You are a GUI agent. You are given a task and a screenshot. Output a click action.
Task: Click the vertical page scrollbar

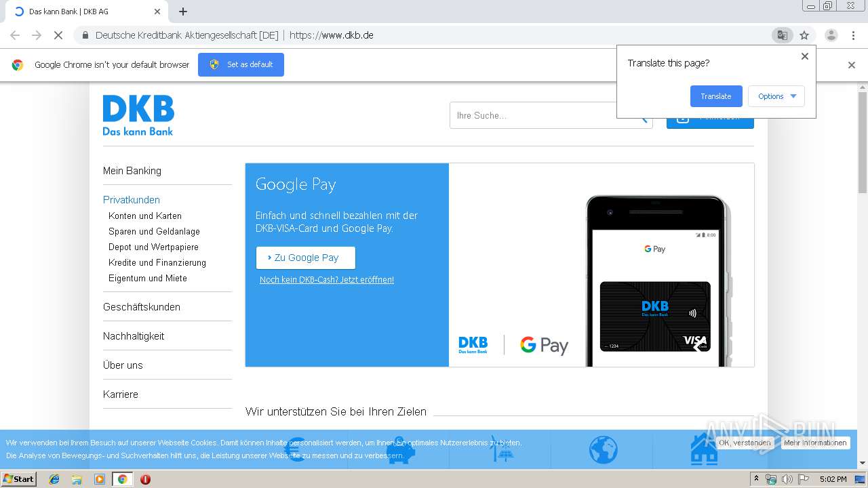[x=863, y=142]
